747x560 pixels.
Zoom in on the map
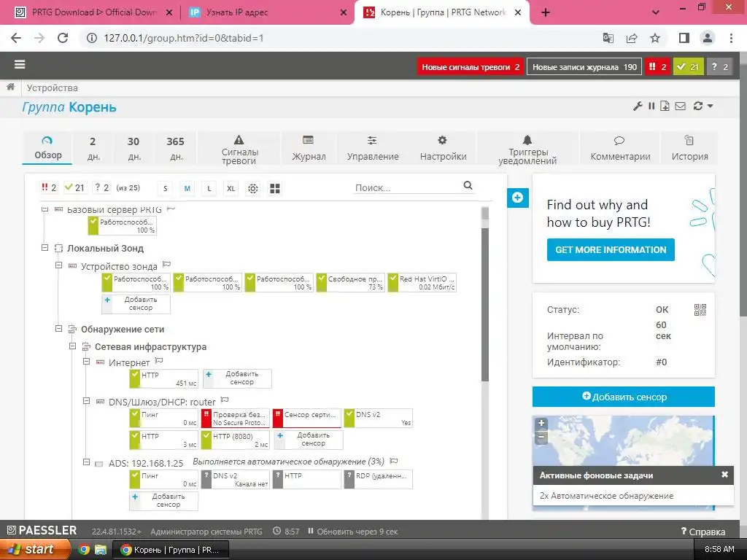tap(541, 423)
